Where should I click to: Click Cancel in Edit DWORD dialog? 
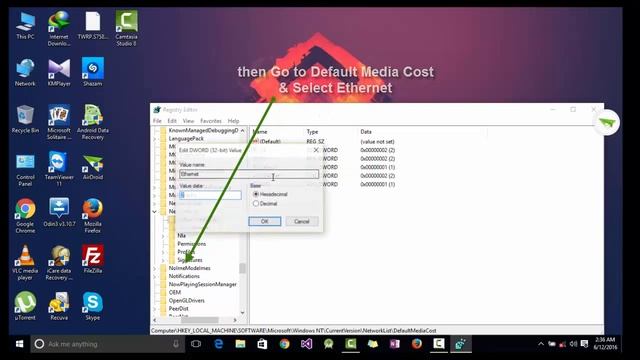[302, 221]
